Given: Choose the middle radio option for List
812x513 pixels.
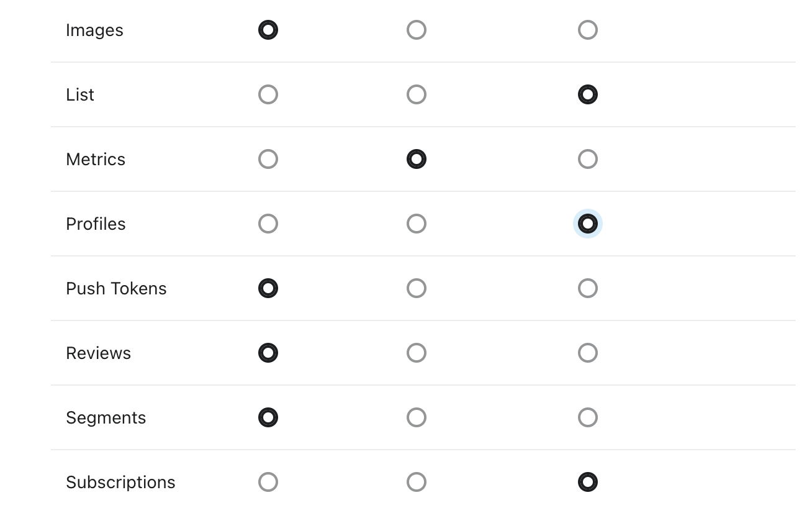Looking at the screenshot, I should click(x=417, y=94).
